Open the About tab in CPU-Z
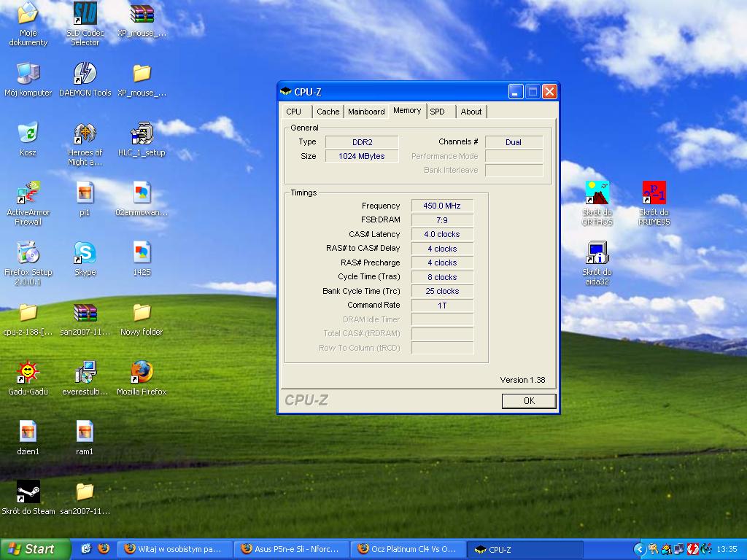Viewport: 747px width, 560px height. tap(471, 112)
